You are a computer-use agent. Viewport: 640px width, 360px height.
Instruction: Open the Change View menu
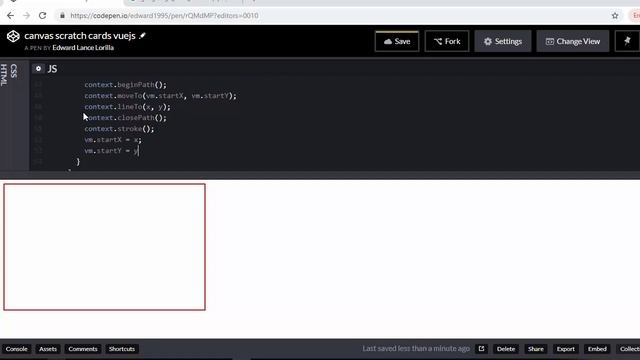(x=573, y=41)
